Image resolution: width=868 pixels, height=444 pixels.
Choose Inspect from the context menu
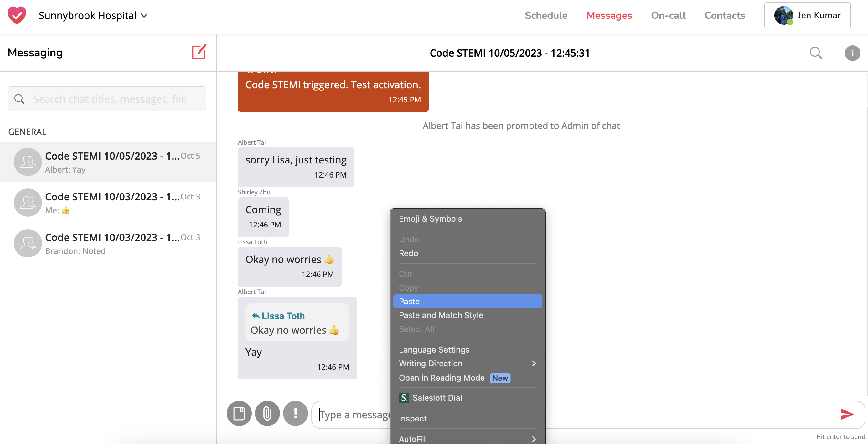point(468,418)
